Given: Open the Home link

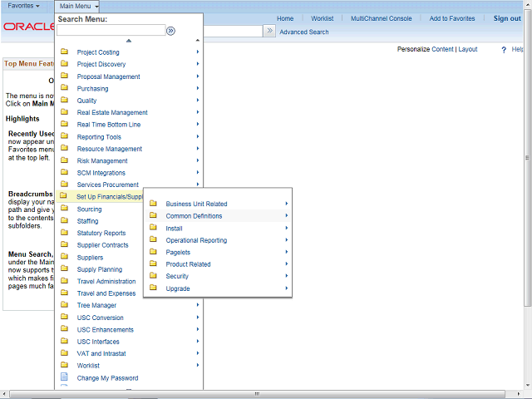Looking at the screenshot, I should pyautogui.click(x=285, y=18).
